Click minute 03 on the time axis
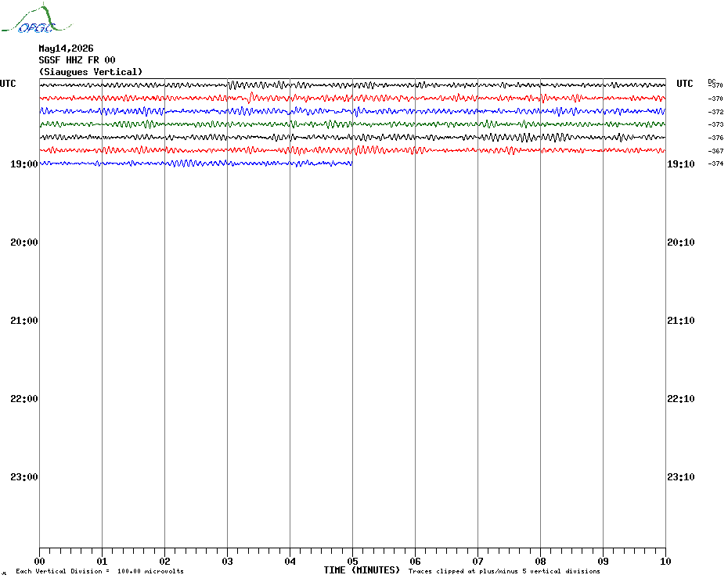The height and width of the screenshot is (582, 728). pyautogui.click(x=227, y=561)
